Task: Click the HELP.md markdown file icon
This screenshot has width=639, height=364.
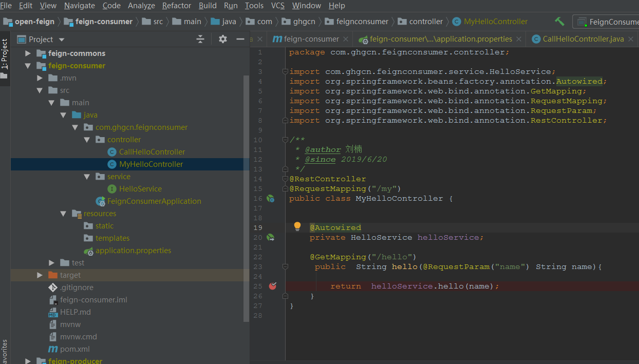Action: 52,312
